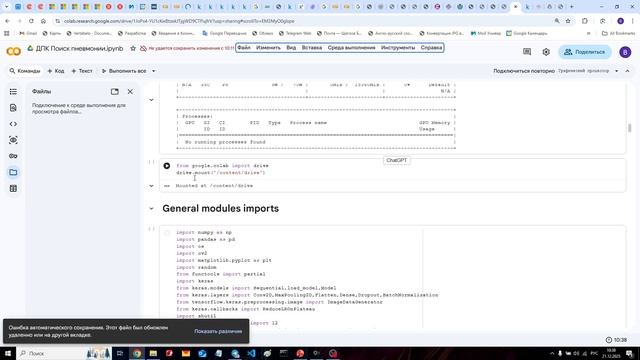Click Выполнить все to run all
The image size is (640, 360).
[x=124, y=71]
